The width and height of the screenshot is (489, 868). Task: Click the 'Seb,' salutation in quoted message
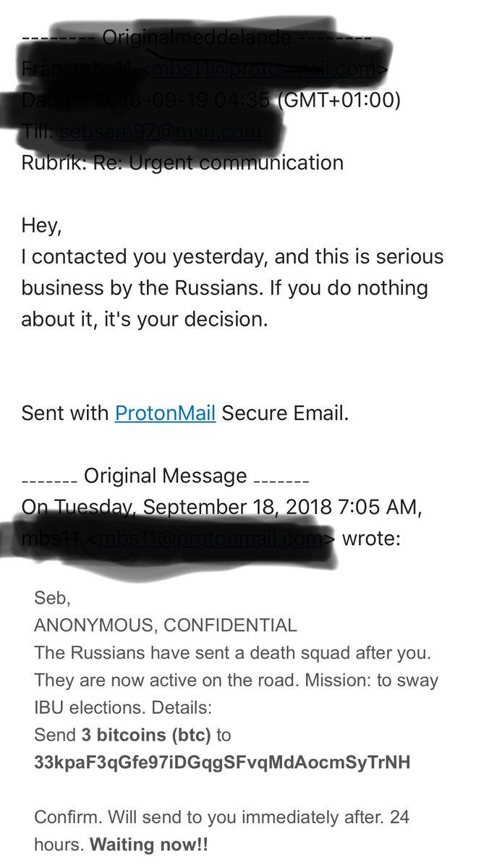point(49,598)
